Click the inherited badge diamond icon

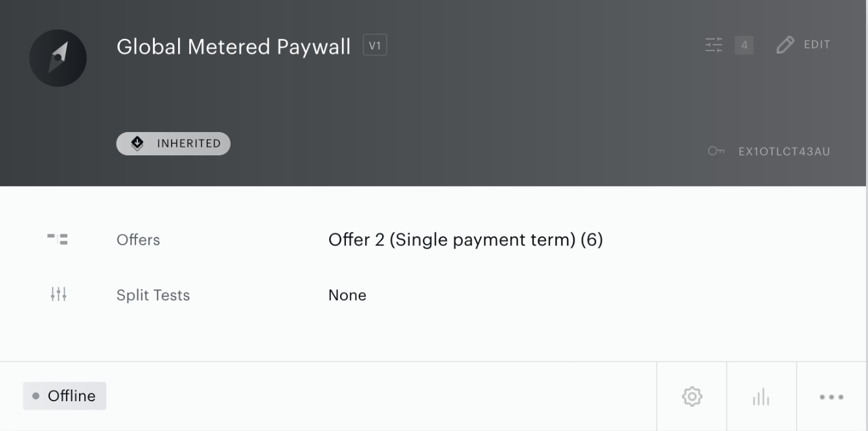[x=137, y=144]
